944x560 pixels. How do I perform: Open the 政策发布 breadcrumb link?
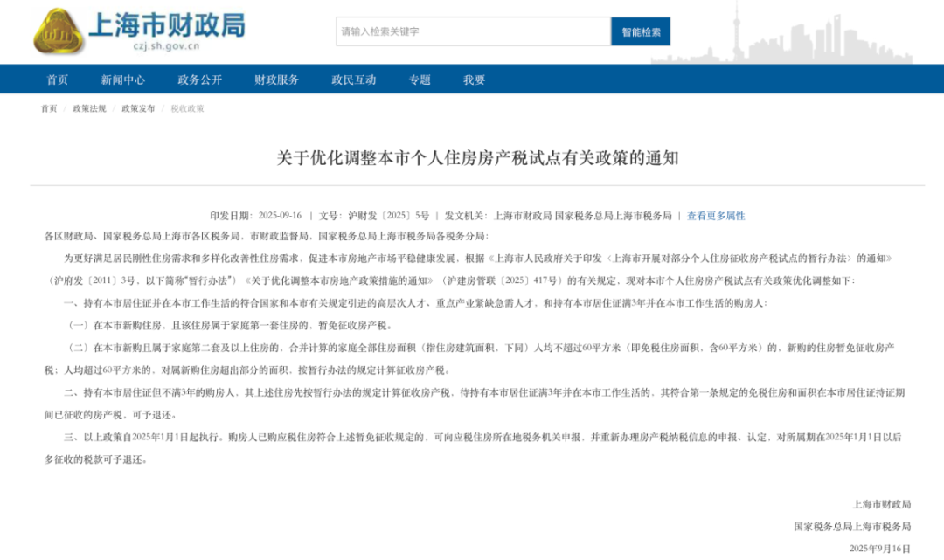coord(138,108)
